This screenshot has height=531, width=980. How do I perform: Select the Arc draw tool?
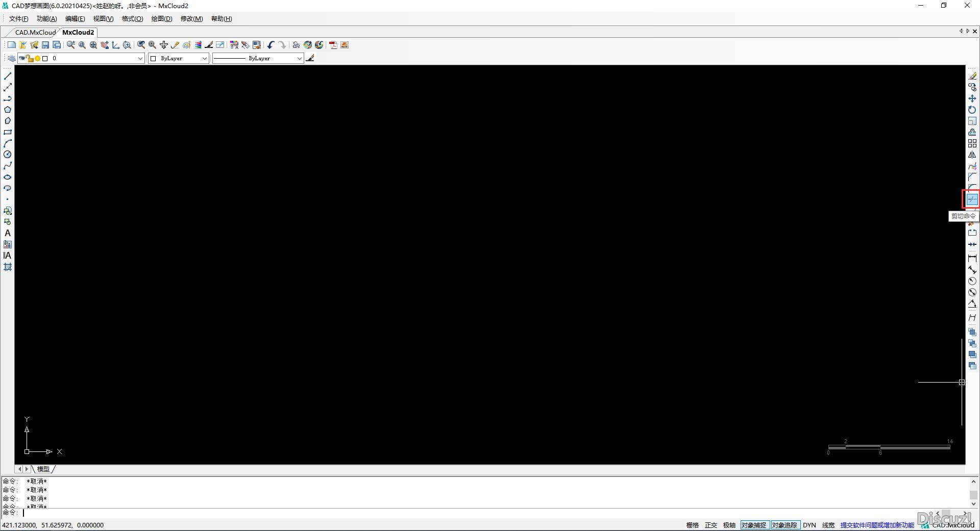click(8, 143)
